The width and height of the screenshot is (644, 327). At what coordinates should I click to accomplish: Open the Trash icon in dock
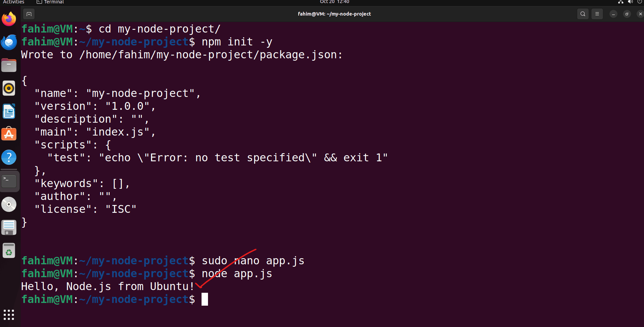tap(9, 251)
